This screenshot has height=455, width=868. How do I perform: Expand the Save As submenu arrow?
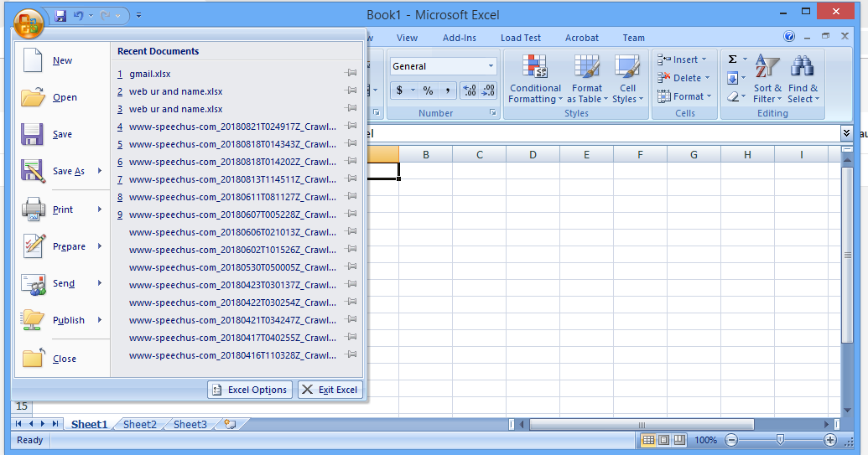100,171
